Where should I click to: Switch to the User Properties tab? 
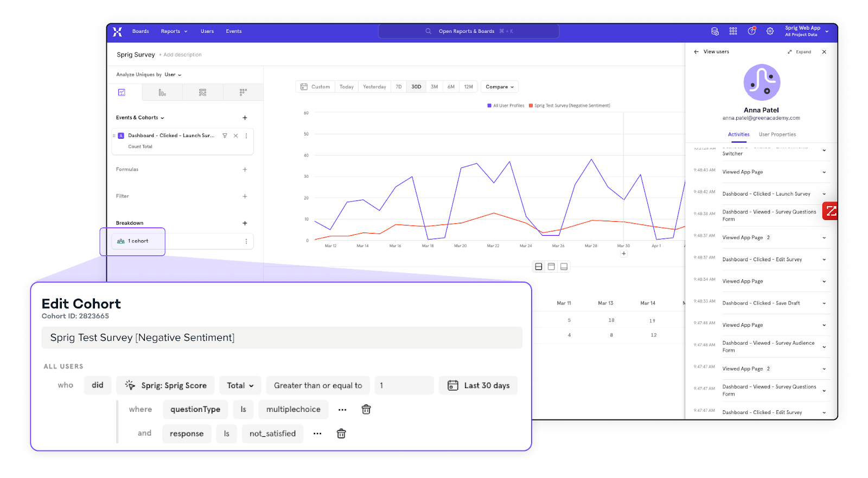777,134
